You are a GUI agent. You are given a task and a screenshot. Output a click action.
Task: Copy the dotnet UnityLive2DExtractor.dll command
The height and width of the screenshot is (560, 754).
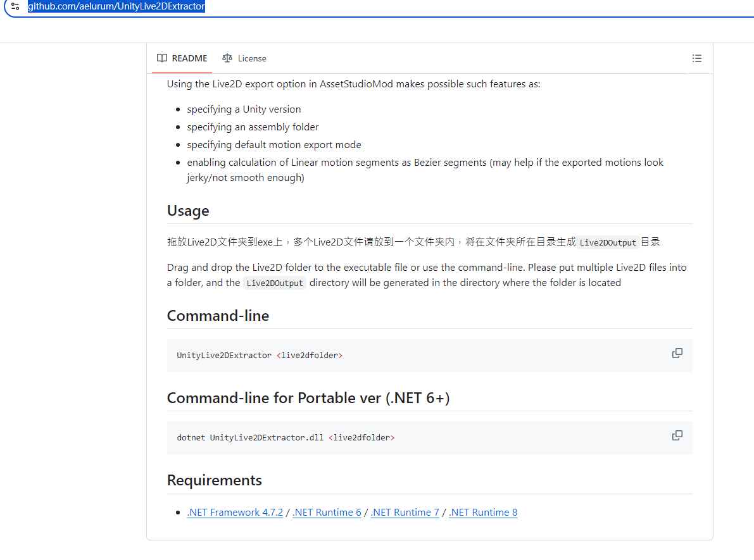click(677, 435)
